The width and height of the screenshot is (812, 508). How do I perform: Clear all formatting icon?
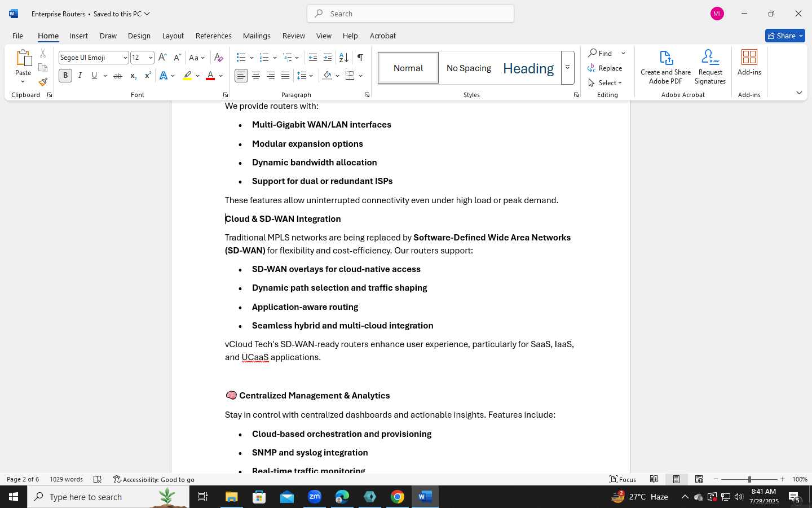[x=219, y=58]
